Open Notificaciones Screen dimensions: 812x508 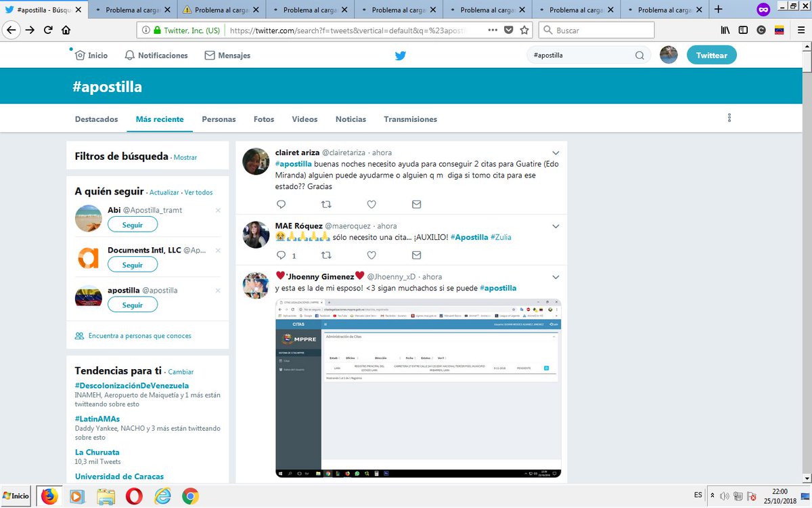[x=156, y=56]
